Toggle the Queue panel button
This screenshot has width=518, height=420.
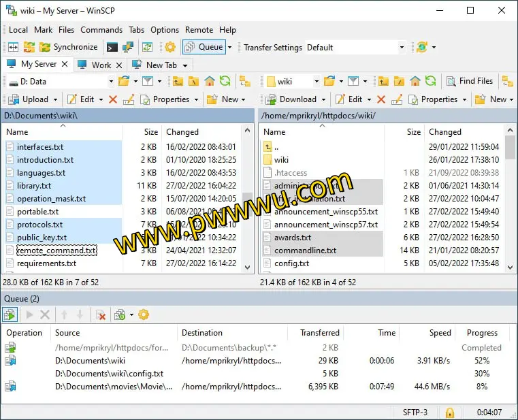(204, 47)
